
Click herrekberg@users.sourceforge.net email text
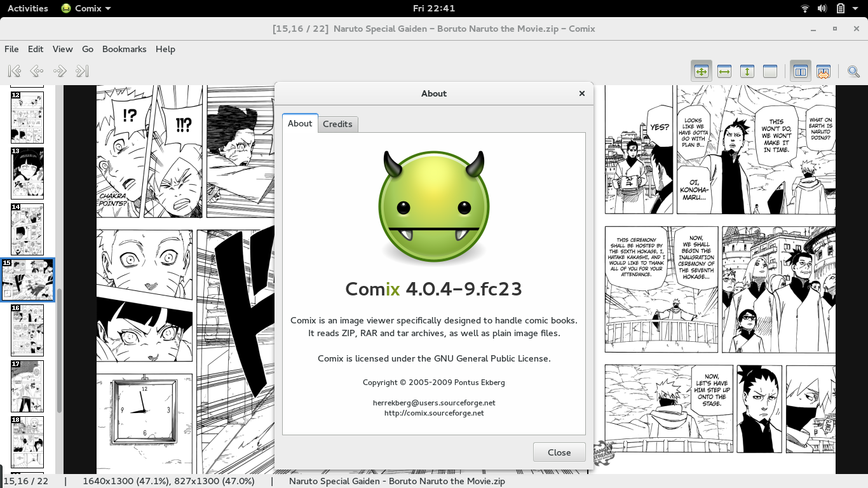point(434,402)
